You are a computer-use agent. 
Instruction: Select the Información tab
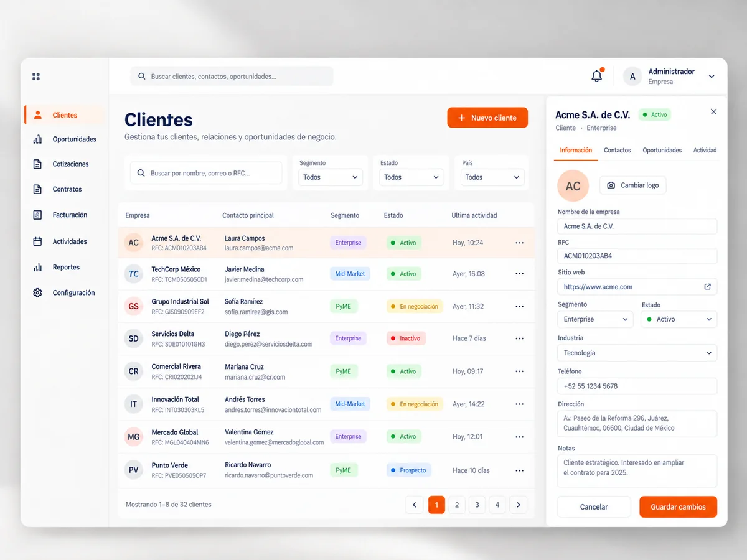pos(576,151)
